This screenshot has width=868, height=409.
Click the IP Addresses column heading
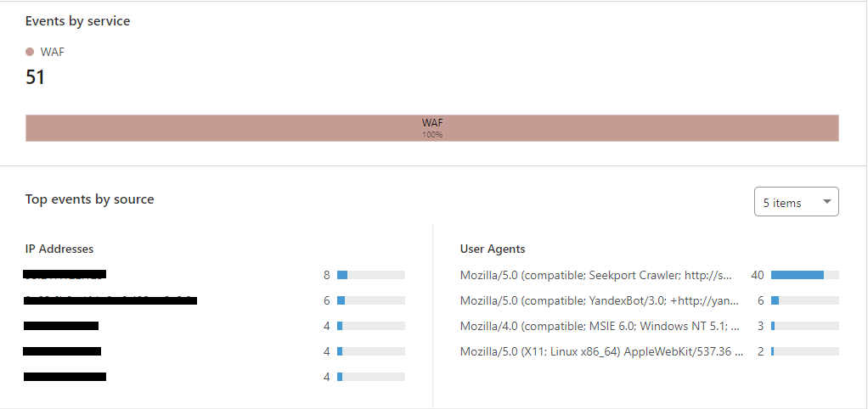point(59,249)
